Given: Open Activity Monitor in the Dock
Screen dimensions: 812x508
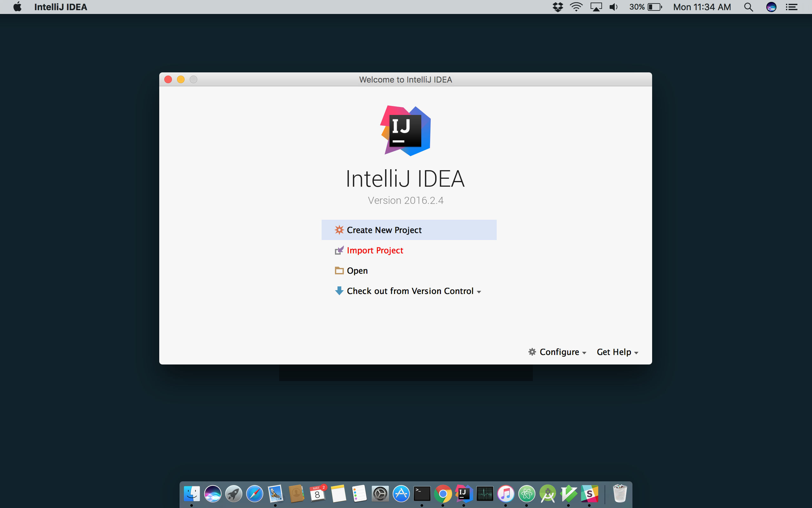Looking at the screenshot, I should coord(485,493).
